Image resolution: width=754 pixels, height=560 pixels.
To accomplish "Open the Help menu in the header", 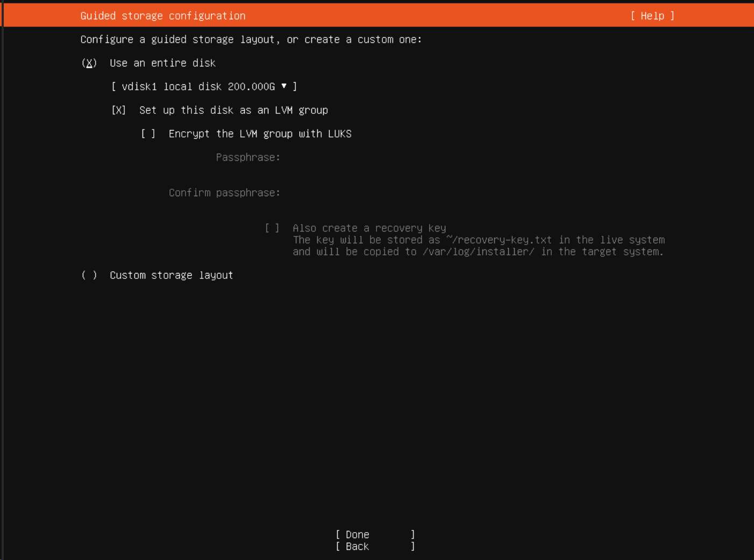I will pos(652,16).
